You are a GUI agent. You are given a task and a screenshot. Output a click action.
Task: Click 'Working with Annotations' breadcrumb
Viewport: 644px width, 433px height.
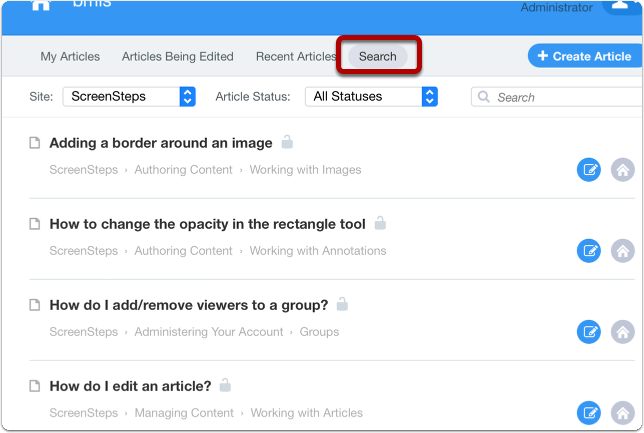coord(318,251)
